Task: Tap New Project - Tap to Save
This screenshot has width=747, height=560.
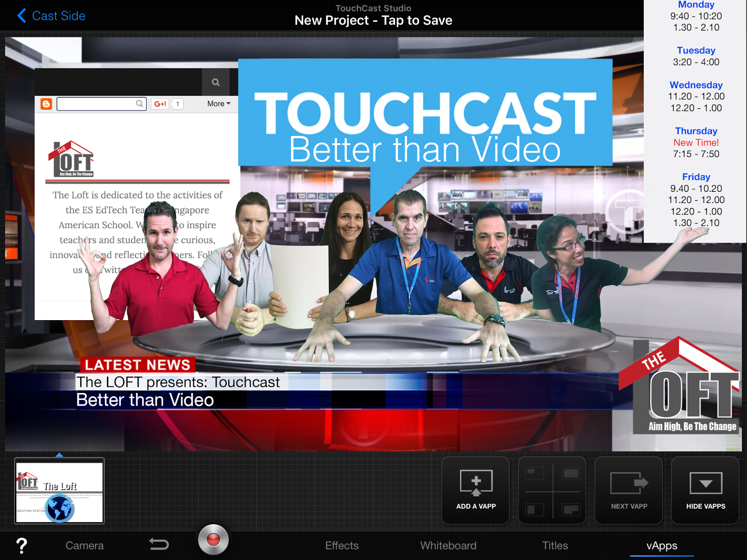Action: (x=373, y=21)
